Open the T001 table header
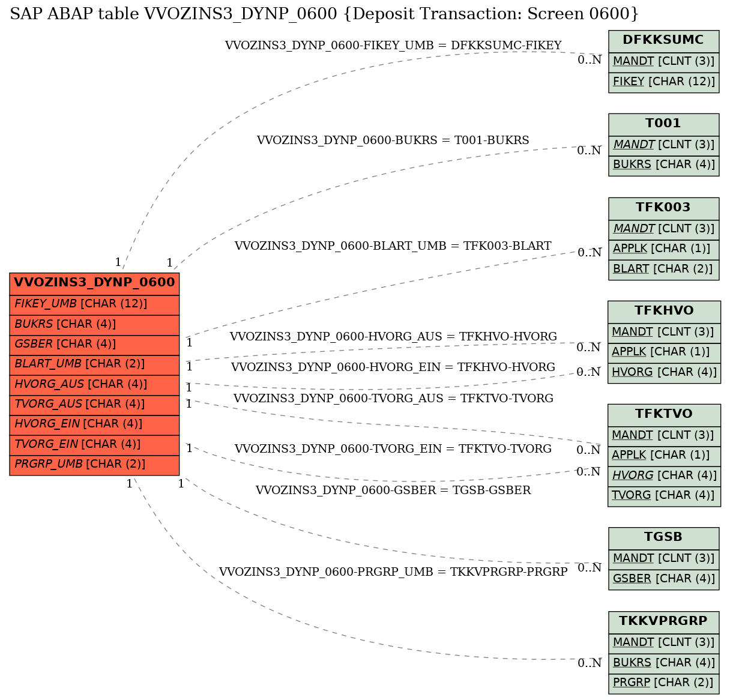Viewport: 730px width, 700px height. (663, 124)
